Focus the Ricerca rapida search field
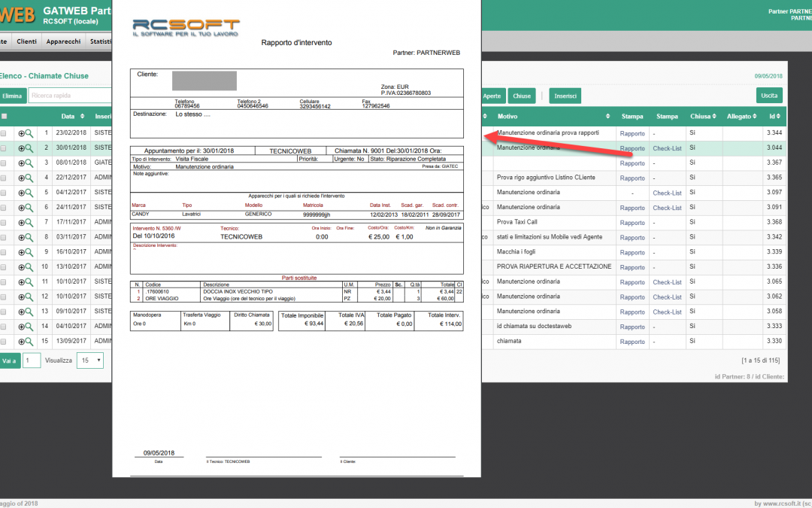Screen dimensions: 812x508 pos(70,96)
